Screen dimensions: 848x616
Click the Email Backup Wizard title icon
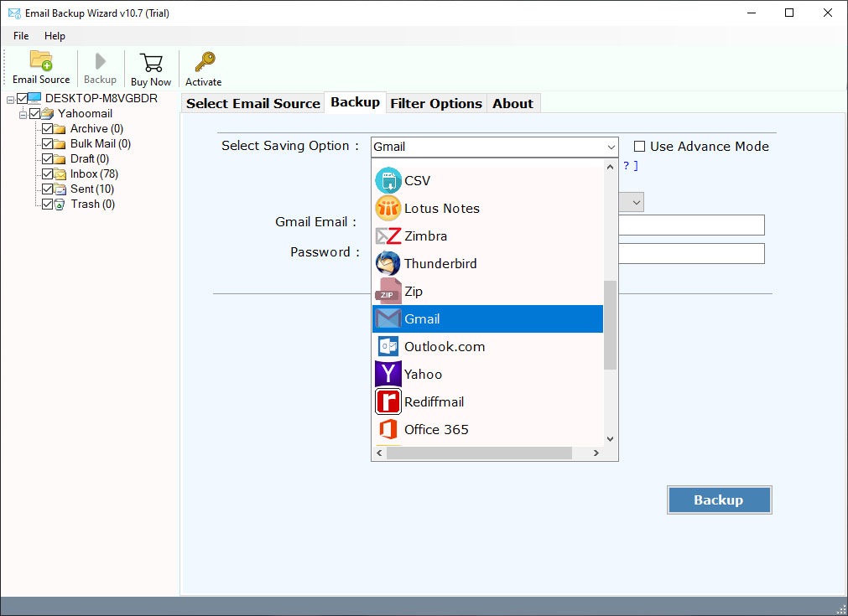coord(14,13)
